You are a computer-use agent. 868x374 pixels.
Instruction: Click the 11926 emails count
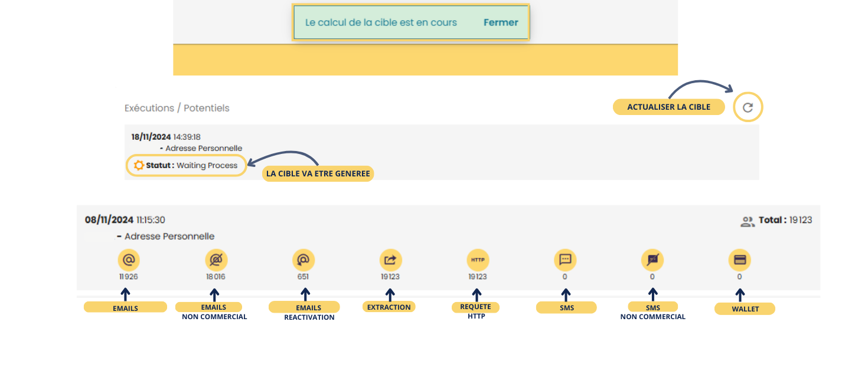(128, 277)
